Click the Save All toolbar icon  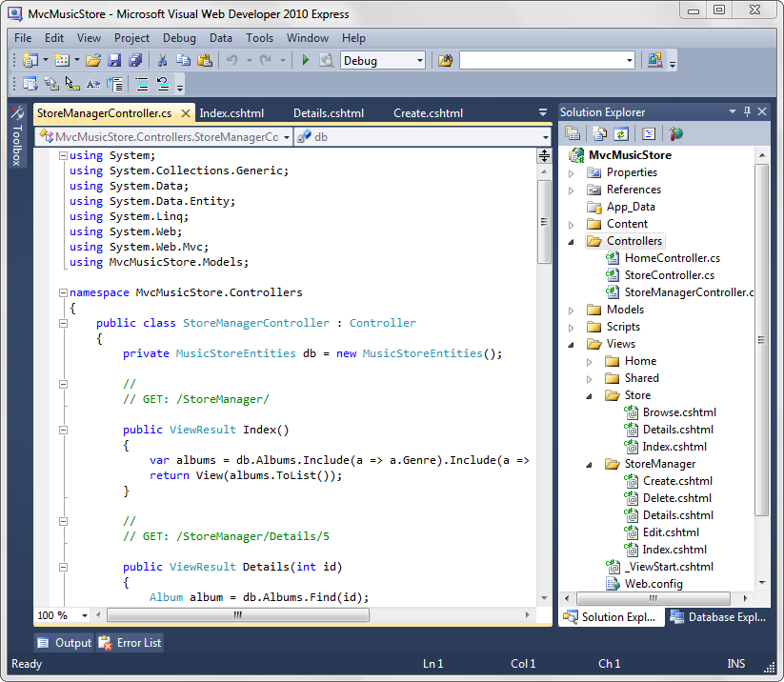(135, 61)
